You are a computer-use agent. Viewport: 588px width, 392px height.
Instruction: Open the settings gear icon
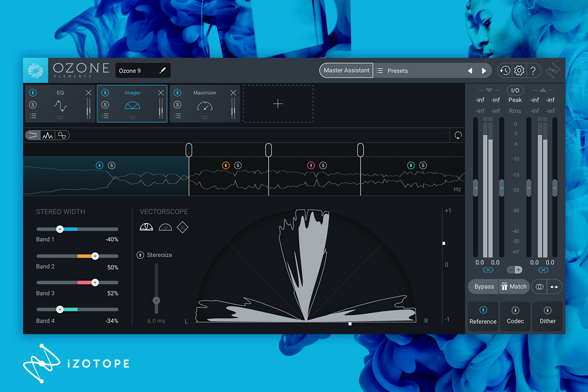pos(519,71)
